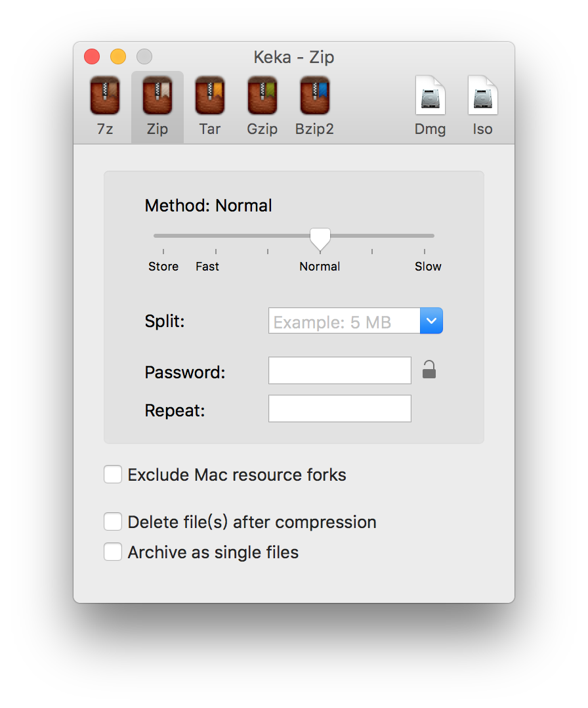The image size is (588, 708).
Task: Focus the Password input field
Action: (339, 371)
